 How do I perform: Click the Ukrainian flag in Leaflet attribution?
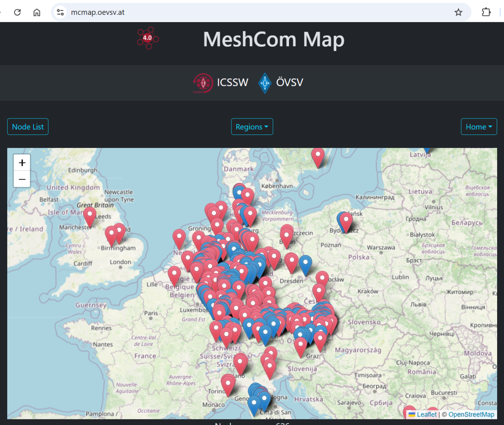[412, 414]
